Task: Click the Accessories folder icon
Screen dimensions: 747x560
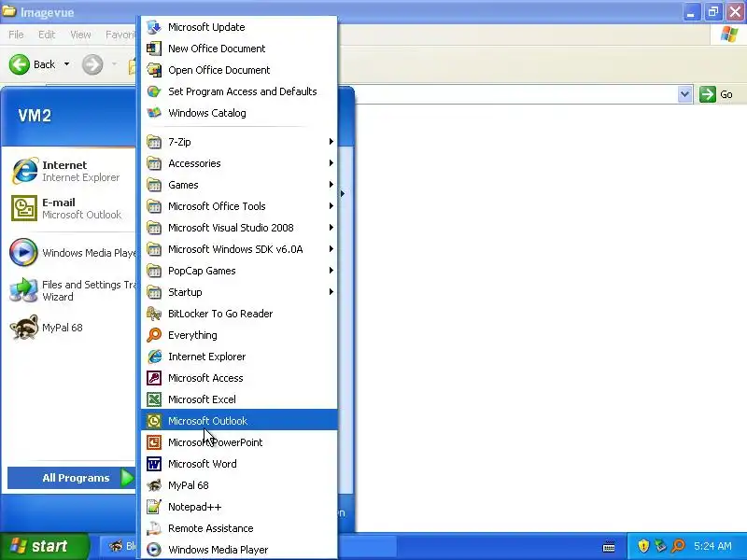Action: pyautogui.click(x=153, y=163)
